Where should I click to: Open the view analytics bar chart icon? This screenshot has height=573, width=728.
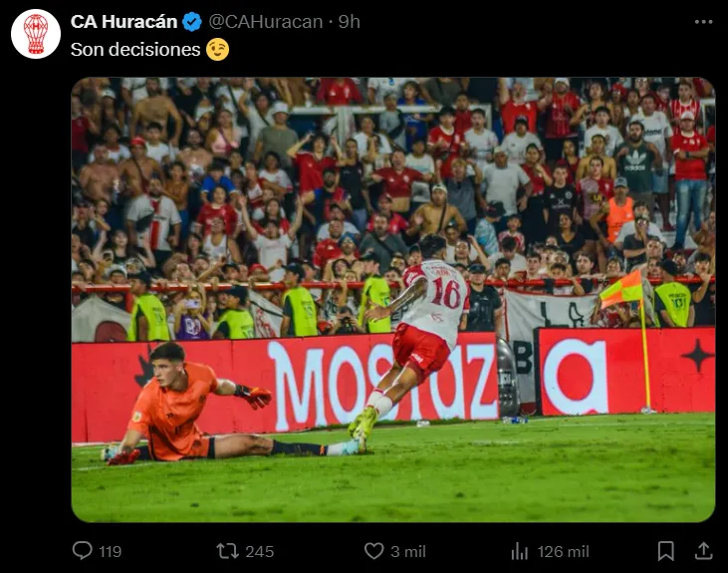520,552
